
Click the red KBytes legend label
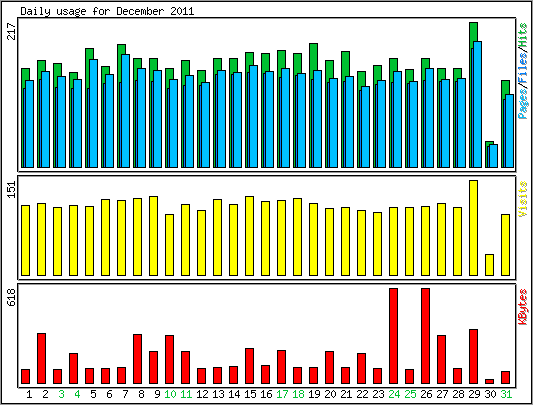tap(523, 307)
